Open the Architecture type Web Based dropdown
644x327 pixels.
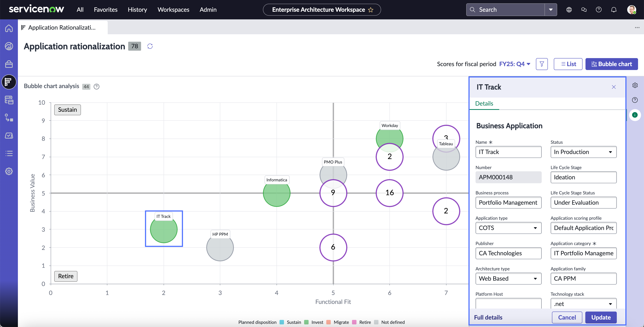(x=509, y=279)
